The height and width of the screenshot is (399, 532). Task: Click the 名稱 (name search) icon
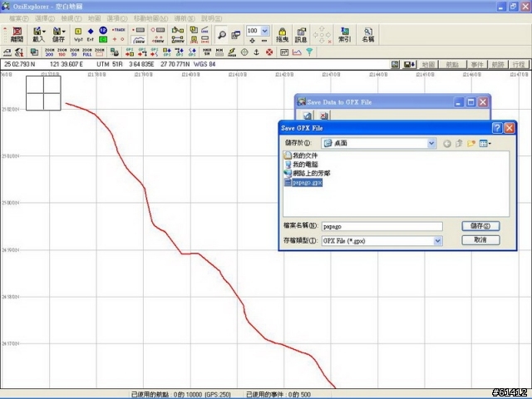point(367,35)
